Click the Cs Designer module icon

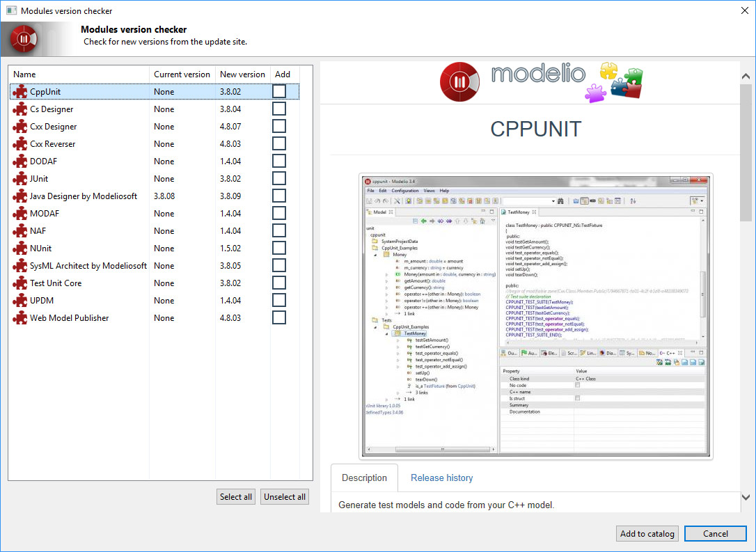pos(19,109)
